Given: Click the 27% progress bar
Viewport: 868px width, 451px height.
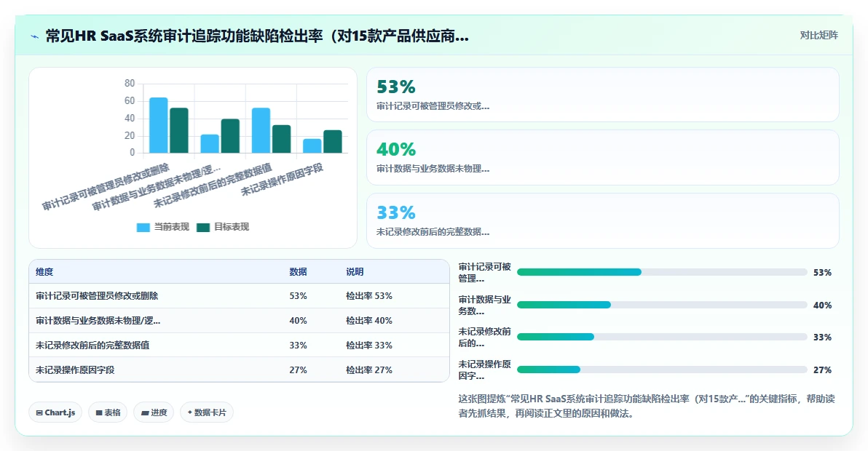Looking at the screenshot, I should pos(662,370).
